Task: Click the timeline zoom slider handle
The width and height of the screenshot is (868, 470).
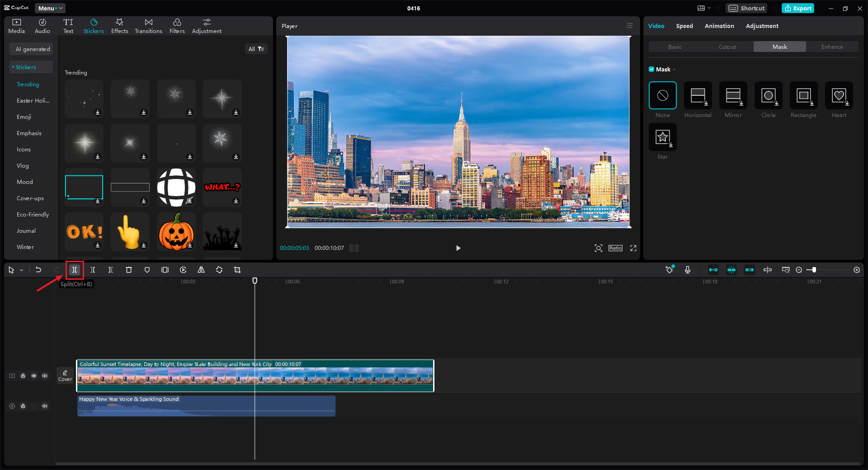Action: (x=814, y=270)
